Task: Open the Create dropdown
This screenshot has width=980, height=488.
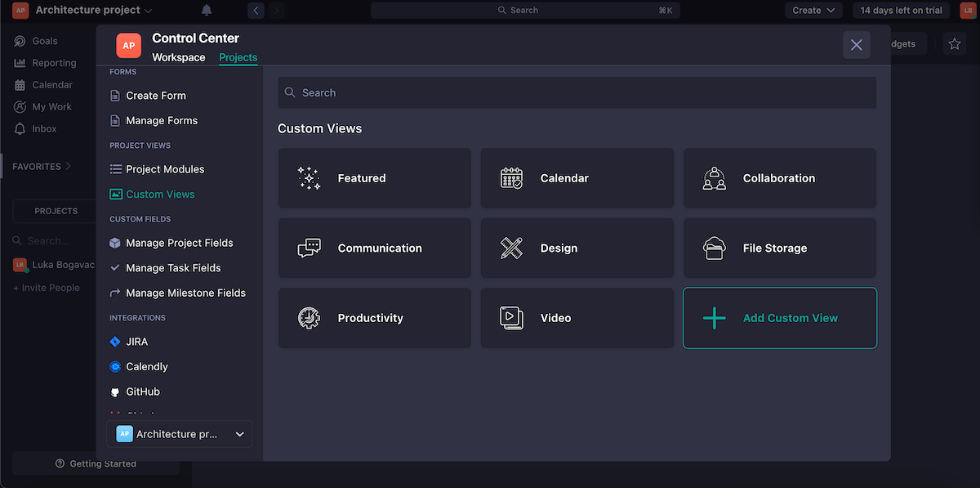Action: click(x=813, y=10)
